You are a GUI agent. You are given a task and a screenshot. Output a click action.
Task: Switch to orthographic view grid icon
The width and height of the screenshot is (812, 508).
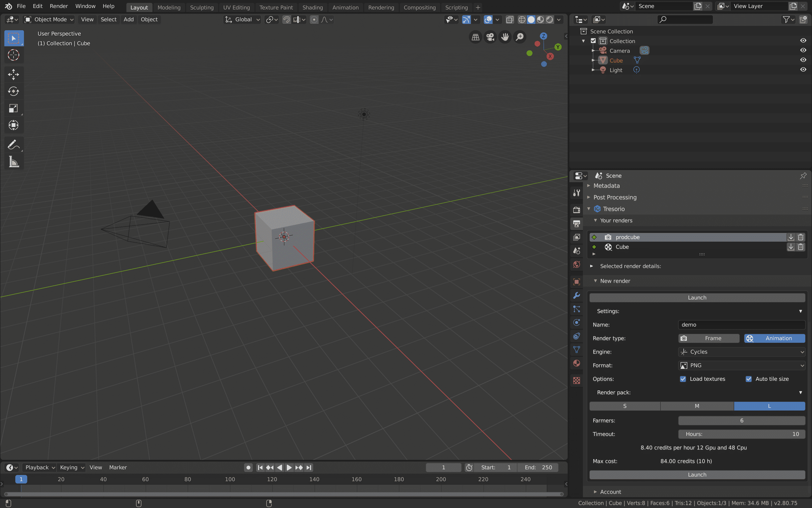tap(475, 37)
